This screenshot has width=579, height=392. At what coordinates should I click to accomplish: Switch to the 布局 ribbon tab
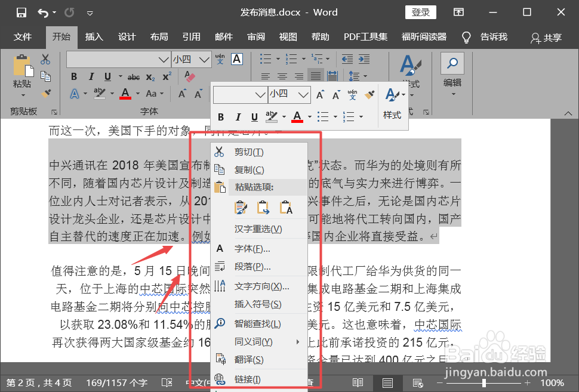coord(159,37)
